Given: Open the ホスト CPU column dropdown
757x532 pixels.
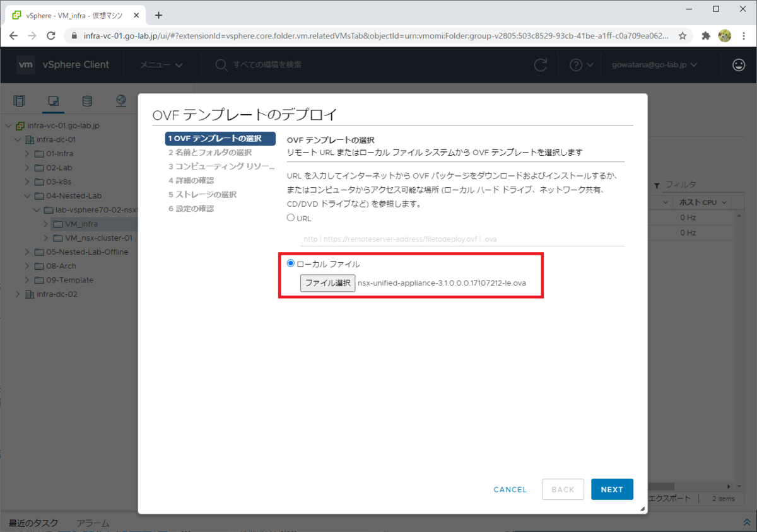Looking at the screenshot, I should (724, 202).
